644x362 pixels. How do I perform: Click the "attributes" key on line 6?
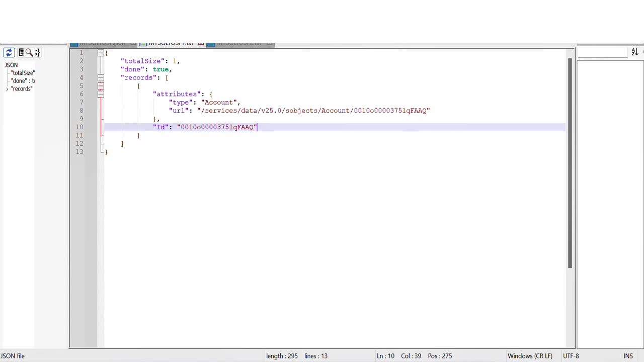point(177,94)
